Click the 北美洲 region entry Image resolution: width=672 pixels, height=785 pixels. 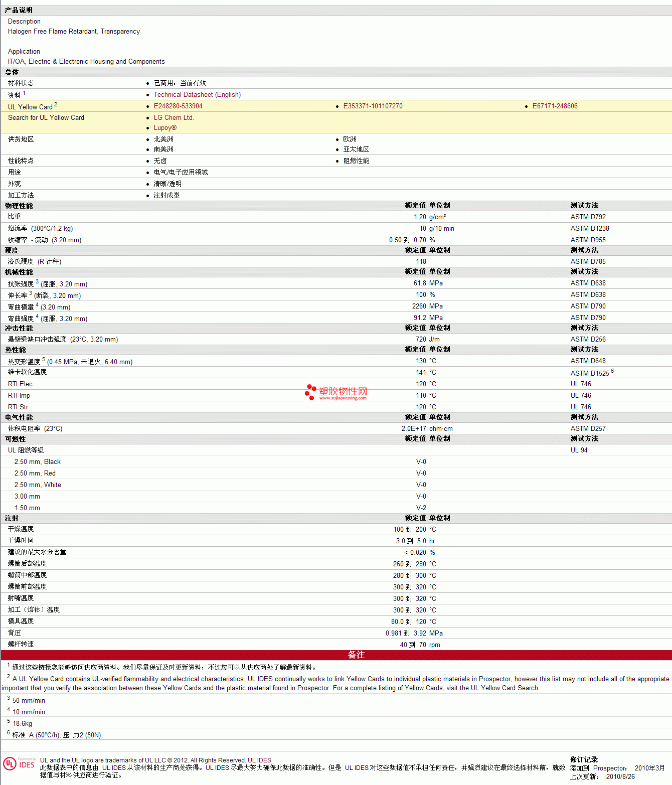pyautogui.click(x=163, y=139)
